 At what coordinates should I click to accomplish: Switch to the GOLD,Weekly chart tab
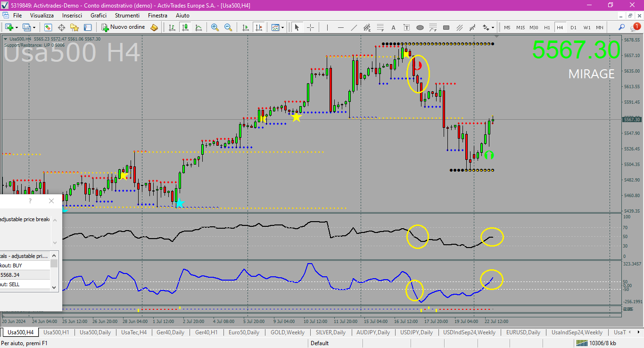288,332
